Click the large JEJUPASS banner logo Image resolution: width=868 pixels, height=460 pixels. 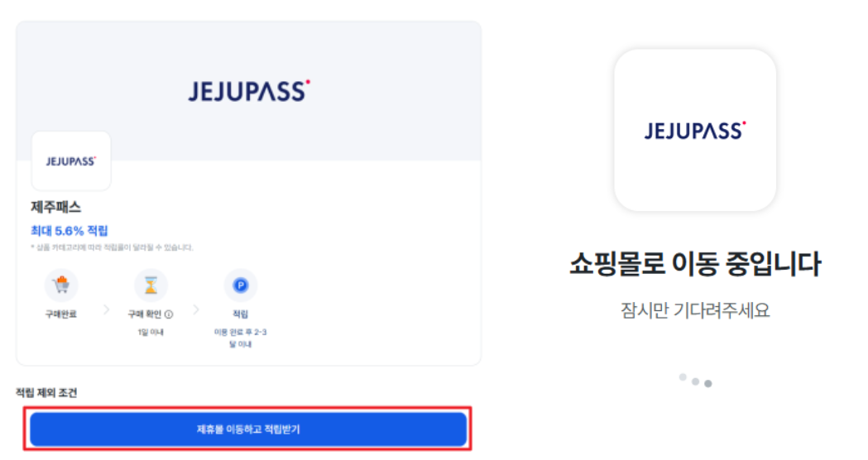click(248, 91)
